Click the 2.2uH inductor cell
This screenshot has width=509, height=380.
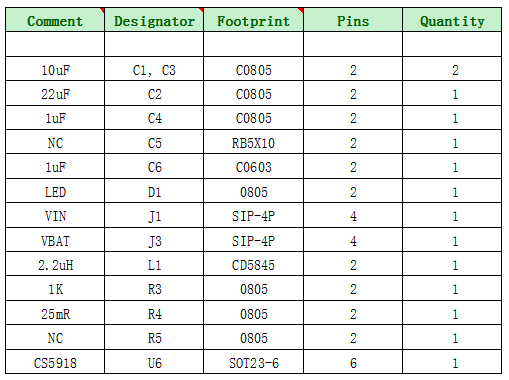[55, 264]
